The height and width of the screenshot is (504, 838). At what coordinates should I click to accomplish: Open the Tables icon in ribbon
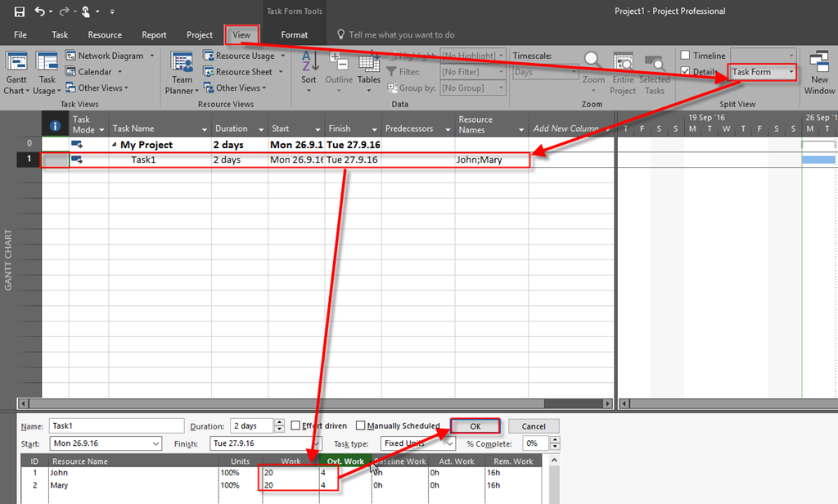coord(368,63)
